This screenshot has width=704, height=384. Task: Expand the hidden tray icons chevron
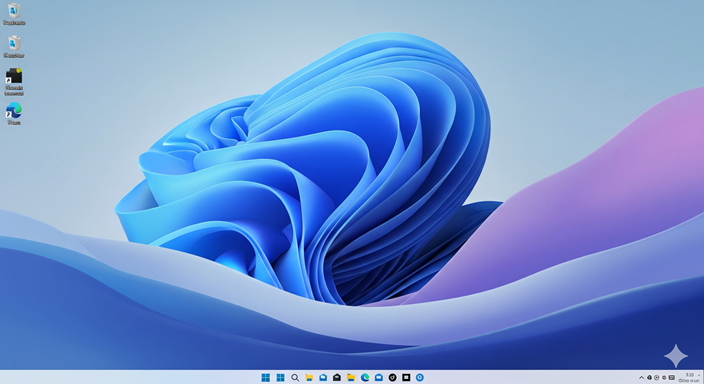click(641, 378)
